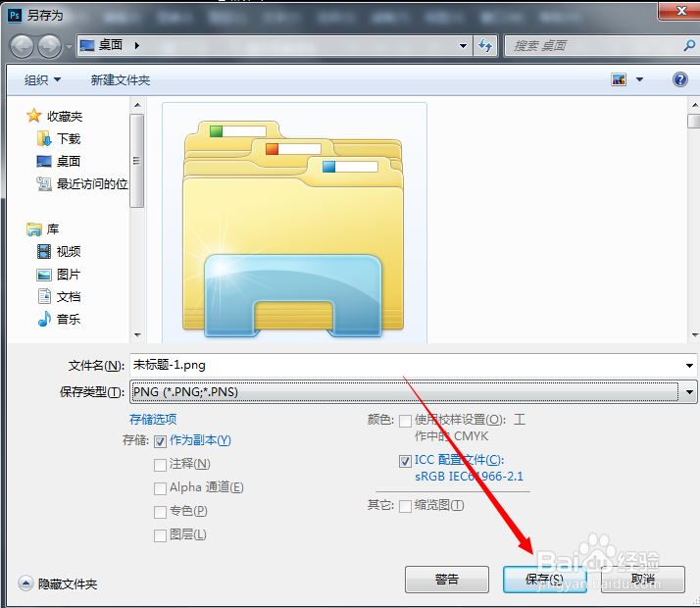700x608 pixels.
Task: Click the 文档 document icon
Action: [44, 296]
